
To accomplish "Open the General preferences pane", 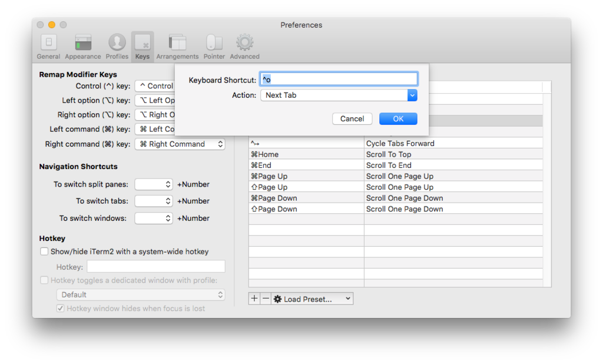I will point(48,47).
